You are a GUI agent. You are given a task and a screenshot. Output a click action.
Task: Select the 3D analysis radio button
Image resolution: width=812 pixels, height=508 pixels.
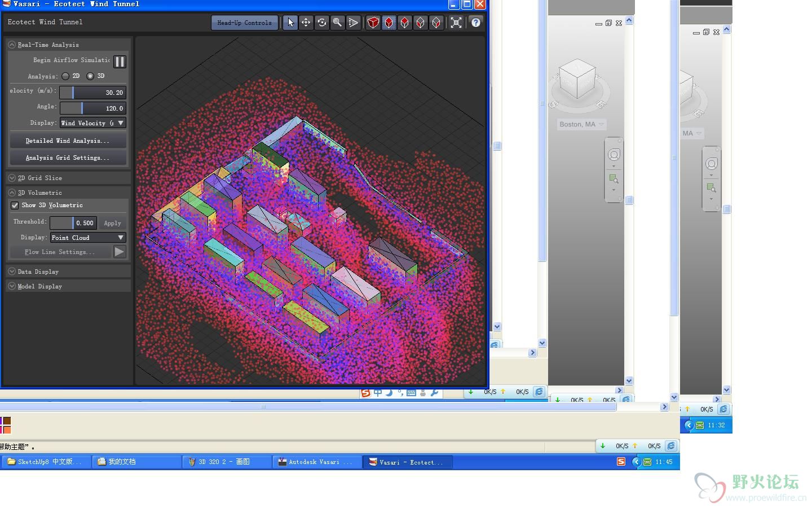click(90, 76)
